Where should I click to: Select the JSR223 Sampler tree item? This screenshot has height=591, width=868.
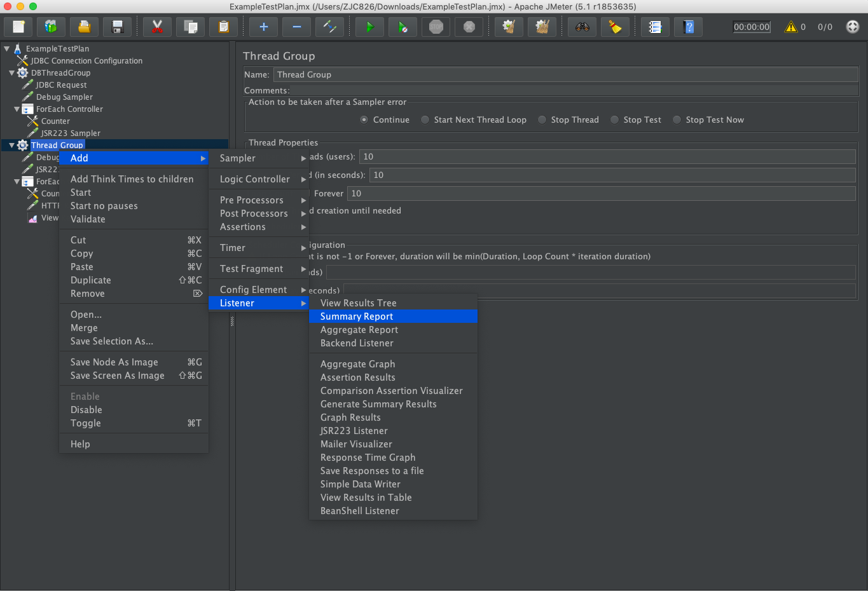(71, 133)
